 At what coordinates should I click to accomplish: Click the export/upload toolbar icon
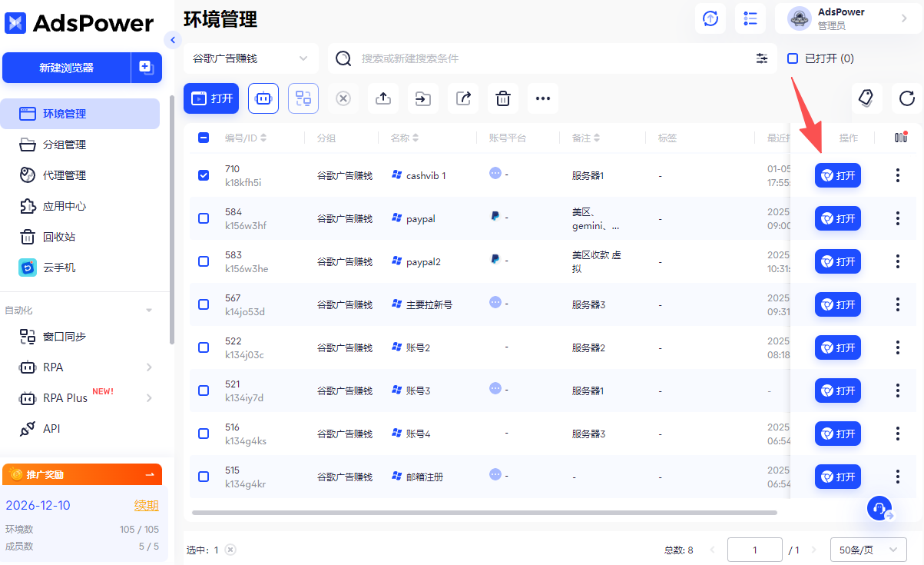point(383,98)
